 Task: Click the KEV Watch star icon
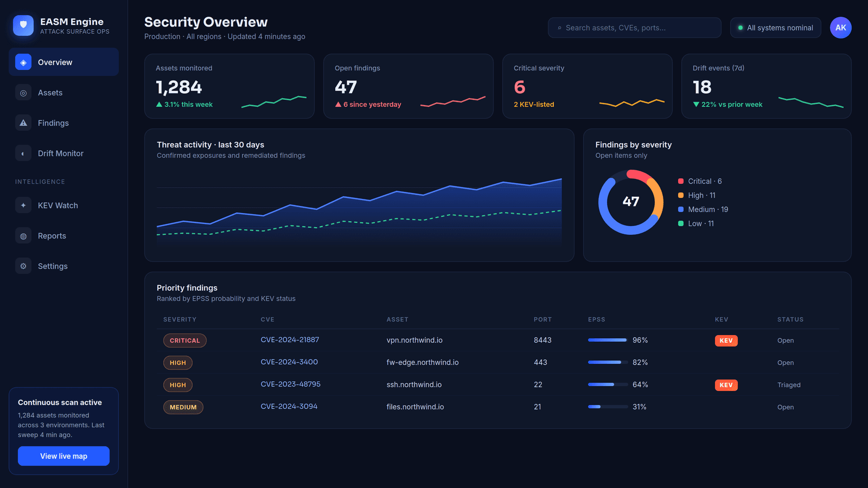coord(23,206)
